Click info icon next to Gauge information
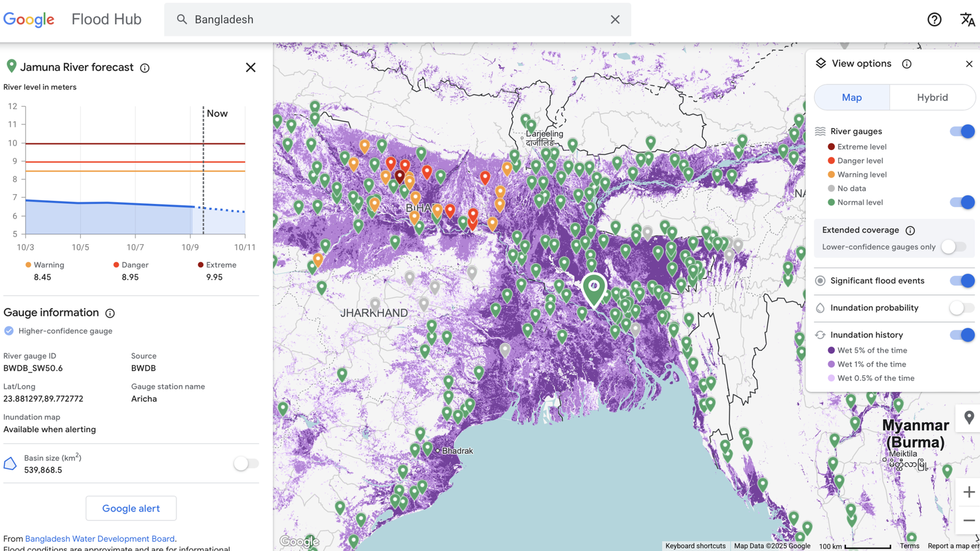Image resolution: width=980 pixels, height=551 pixels. 110,313
